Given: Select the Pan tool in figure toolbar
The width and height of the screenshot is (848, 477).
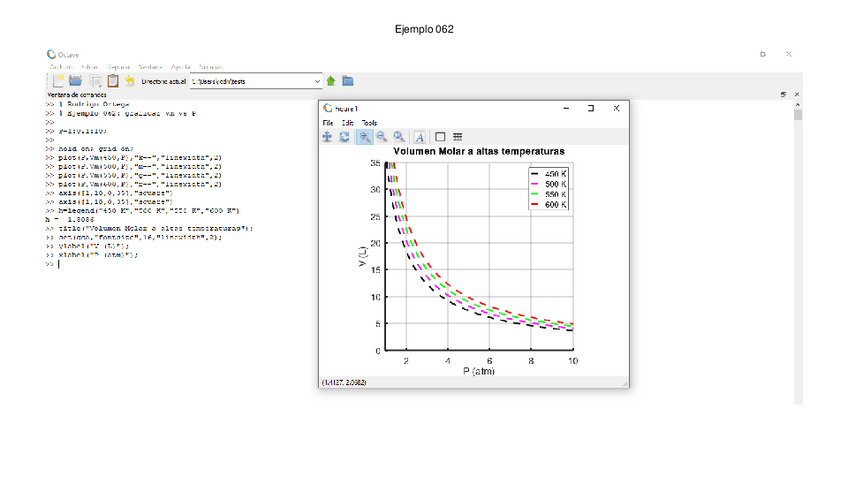Looking at the screenshot, I should [327, 137].
